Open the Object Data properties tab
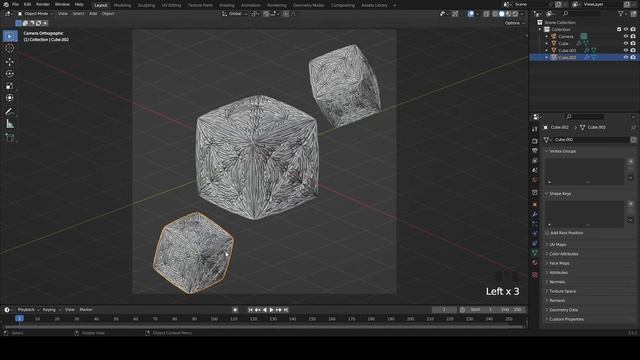The height and width of the screenshot is (360, 640). (535, 253)
